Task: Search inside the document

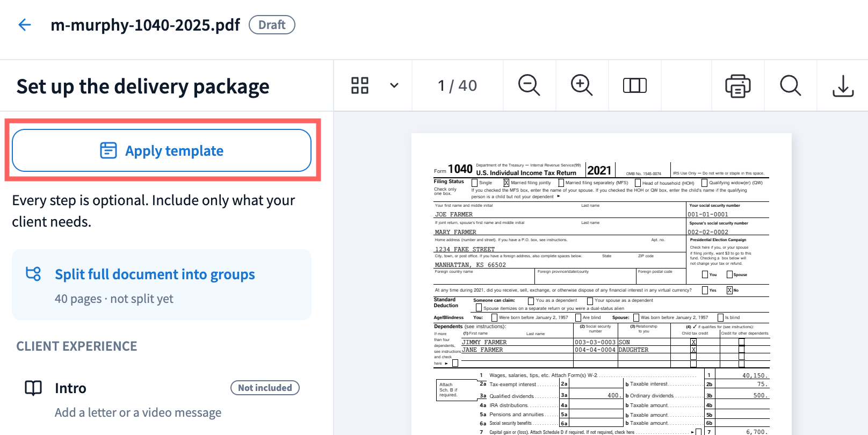Action: click(x=791, y=85)
